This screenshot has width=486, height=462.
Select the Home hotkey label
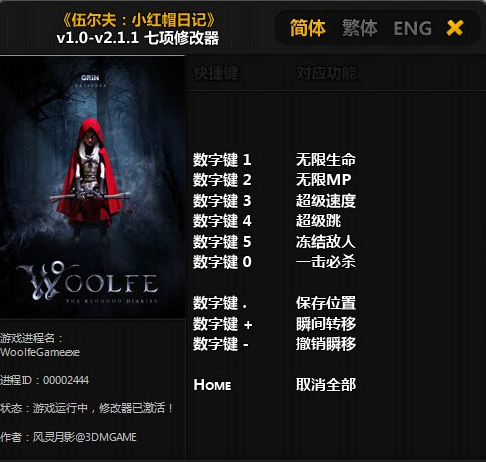pos(212,385)
